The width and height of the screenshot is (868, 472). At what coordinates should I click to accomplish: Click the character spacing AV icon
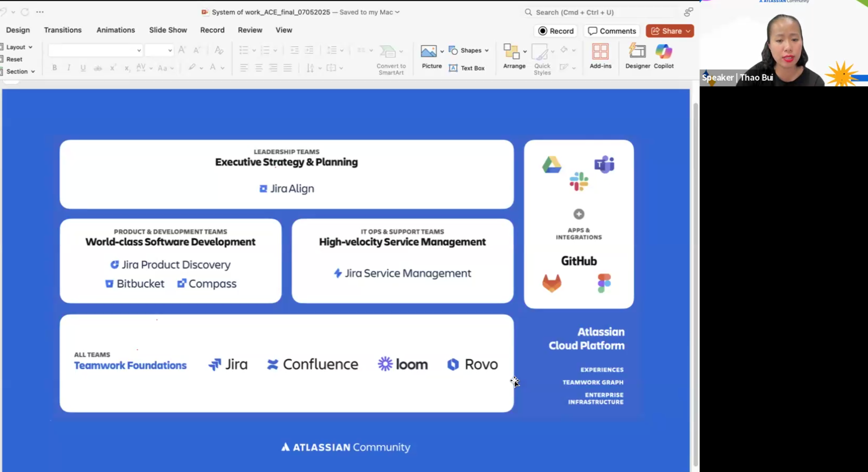141,68
